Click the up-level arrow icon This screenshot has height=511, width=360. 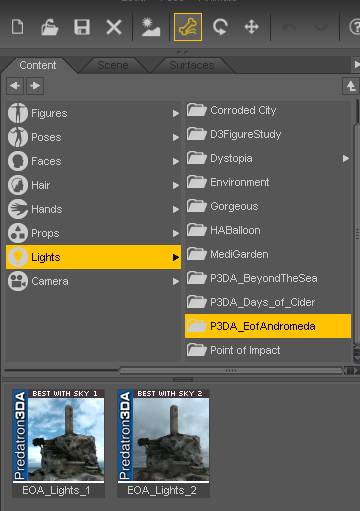(351, 86)
